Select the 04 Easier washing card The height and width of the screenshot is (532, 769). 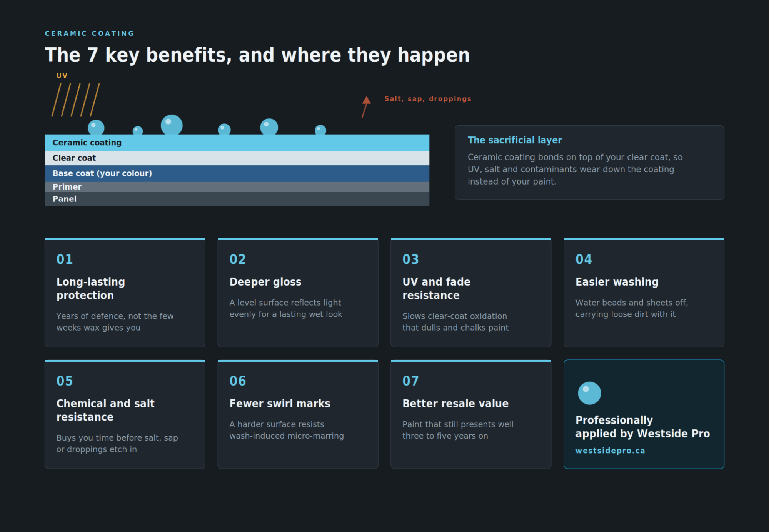tap(644, 293)
